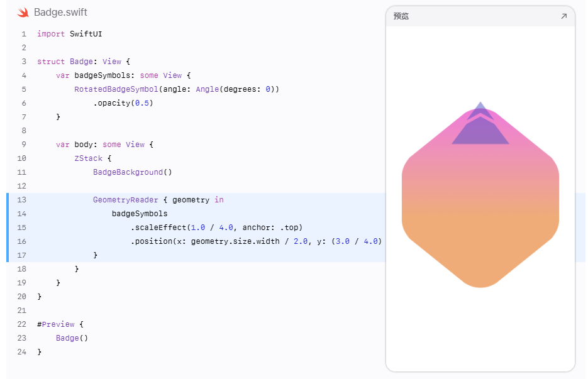588x379 pixels.
Task: Click 'BadgeBackground()' on line 11
Action: point(132,172)
